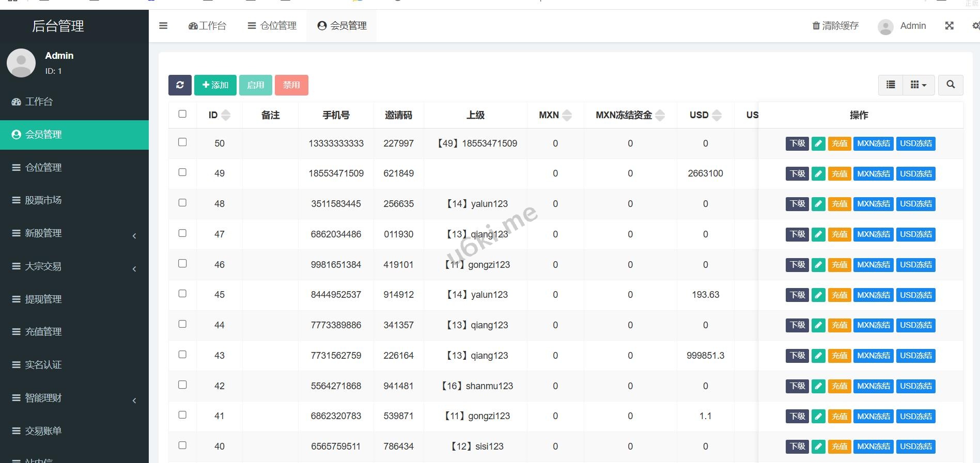Click the fullscreen expand icon
Viewport: 980px width, 463px height.
[x=949, y=26]
